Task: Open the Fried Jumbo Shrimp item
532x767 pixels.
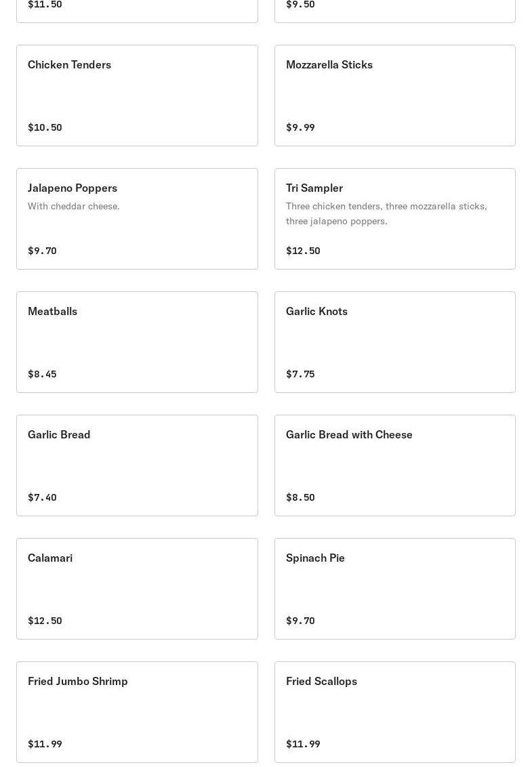Action: pyautogui.click(x=137, y=712)
